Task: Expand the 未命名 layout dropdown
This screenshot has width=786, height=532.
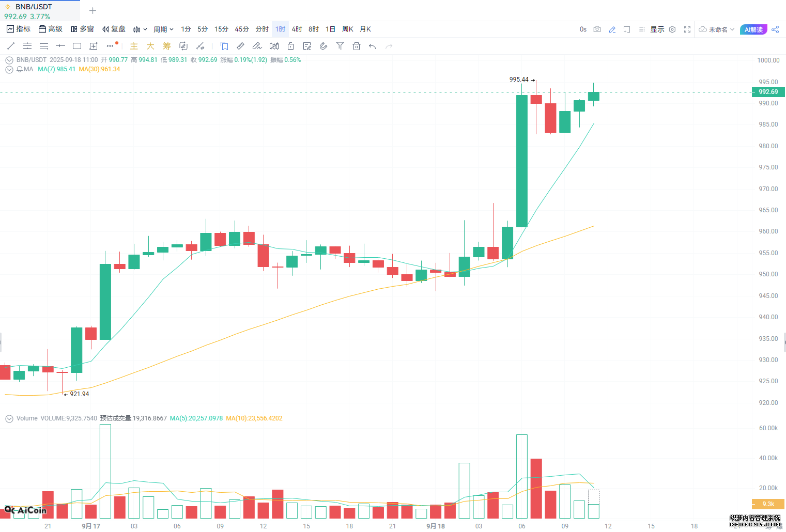Action: coord(717,29)
